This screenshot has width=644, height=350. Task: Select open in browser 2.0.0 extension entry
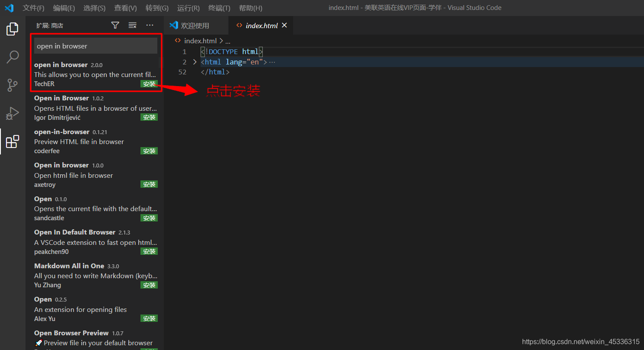coord(96,74)
